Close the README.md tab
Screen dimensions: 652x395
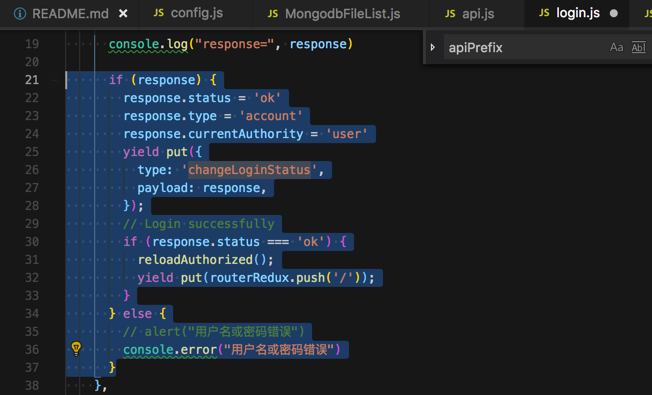point(123,14)
